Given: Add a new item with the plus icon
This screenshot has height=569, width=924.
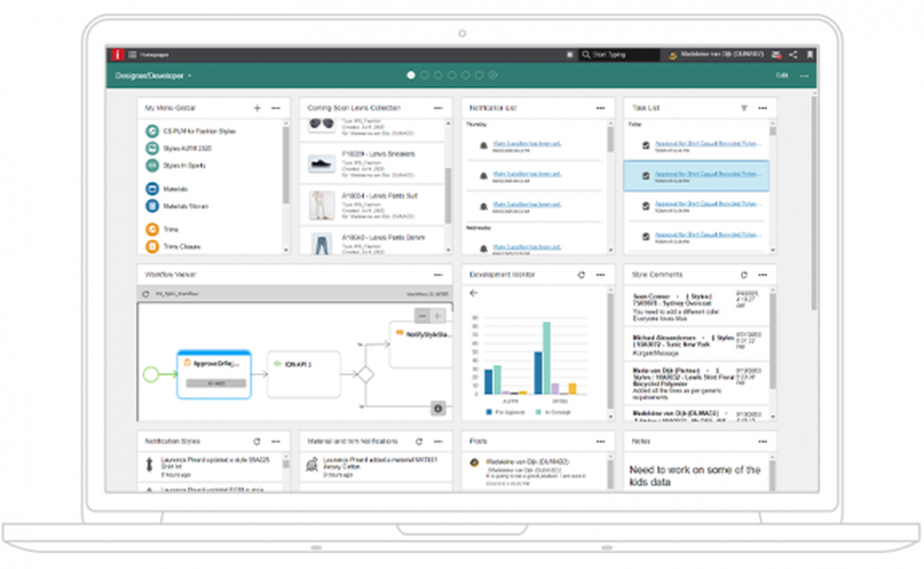Looking at the screenshot, I should pyautogui.click(x=257, y=108).
